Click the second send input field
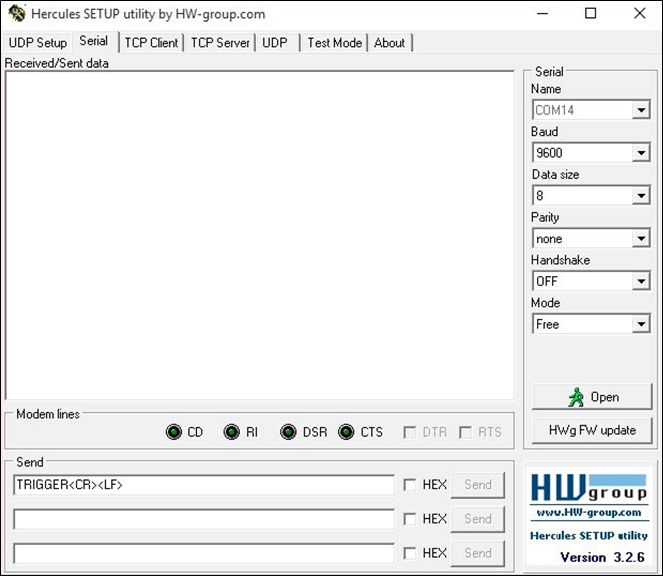The image size is (663, 576). coord(204,519)
